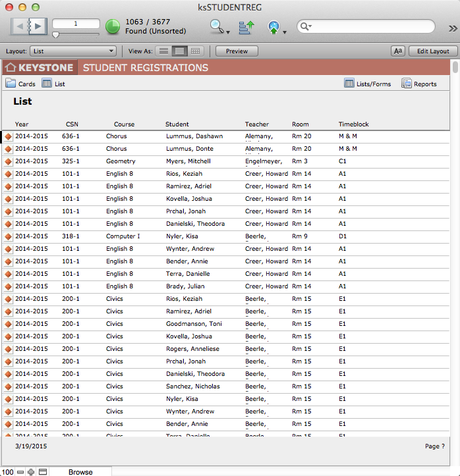Switch to View As Table
The height and width of the screenshot is (476, 460).
[195, 51]
